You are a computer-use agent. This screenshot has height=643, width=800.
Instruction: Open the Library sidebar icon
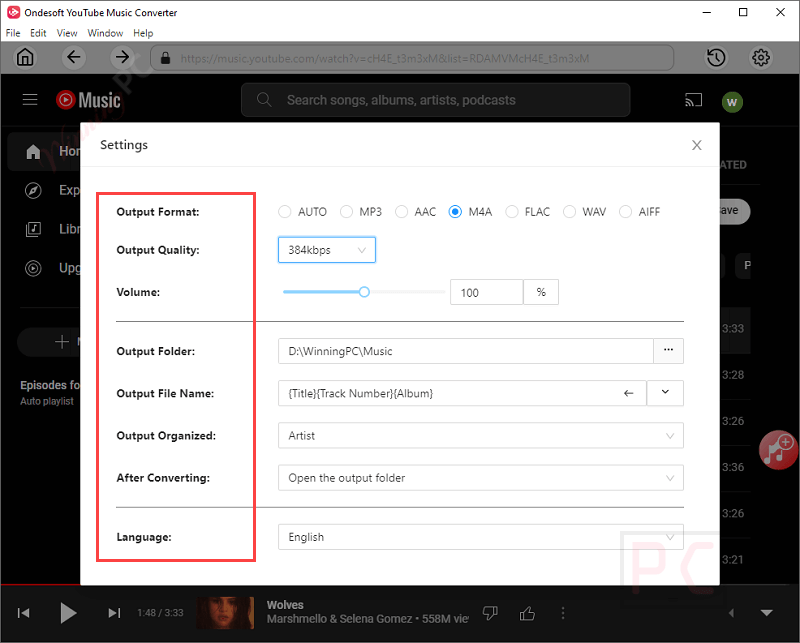[x=33, y=229]
